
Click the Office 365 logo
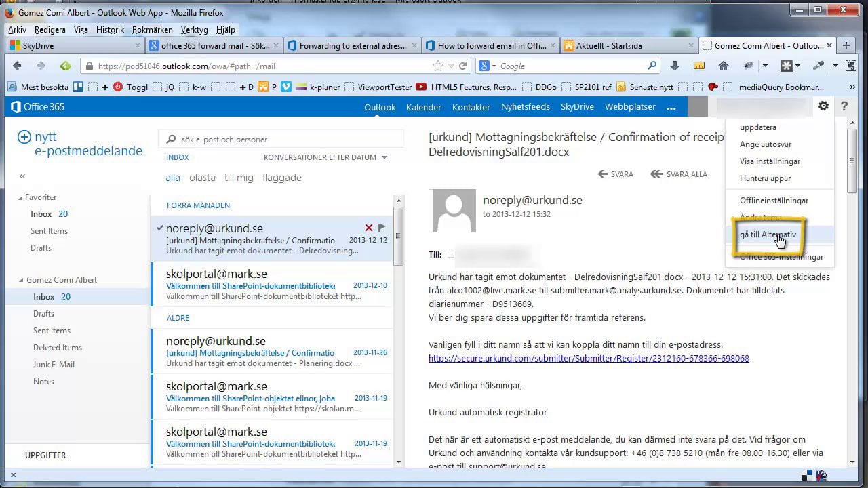pyautogui.click(x=38, y=106)
